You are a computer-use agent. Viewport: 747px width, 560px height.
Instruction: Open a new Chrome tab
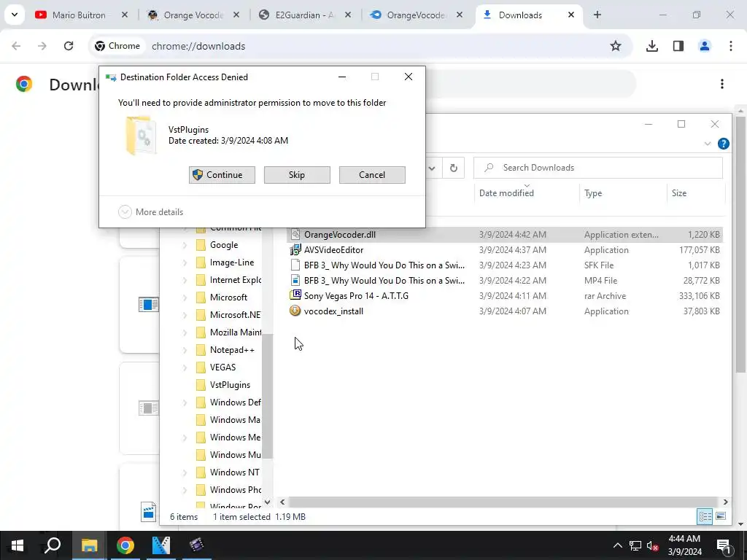(597, 15)
